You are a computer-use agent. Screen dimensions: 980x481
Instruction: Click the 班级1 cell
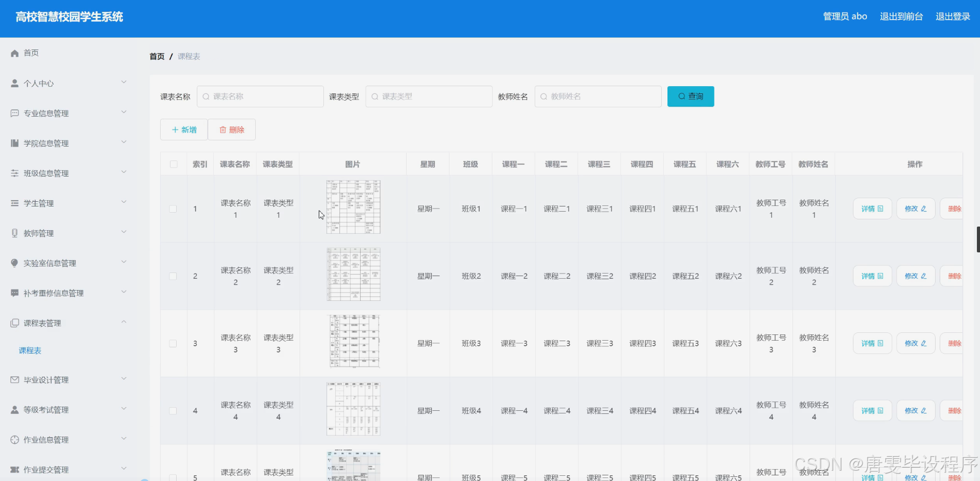(471, 209)
